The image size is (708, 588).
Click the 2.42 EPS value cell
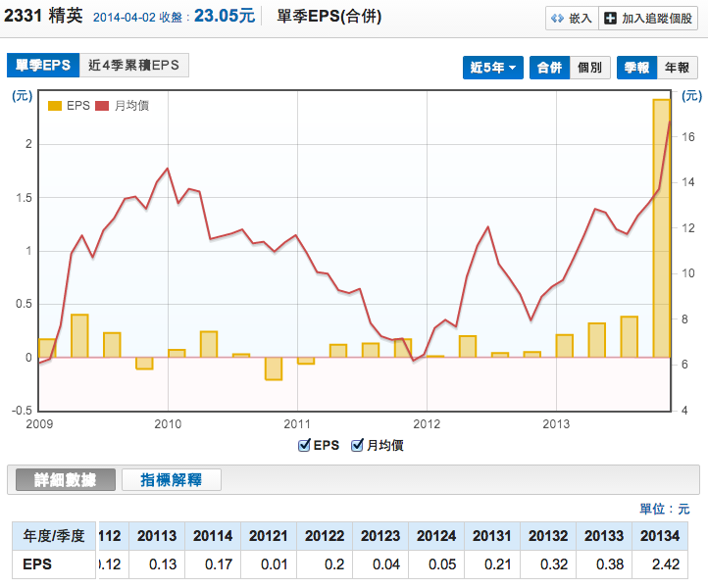tap(661, 563)
